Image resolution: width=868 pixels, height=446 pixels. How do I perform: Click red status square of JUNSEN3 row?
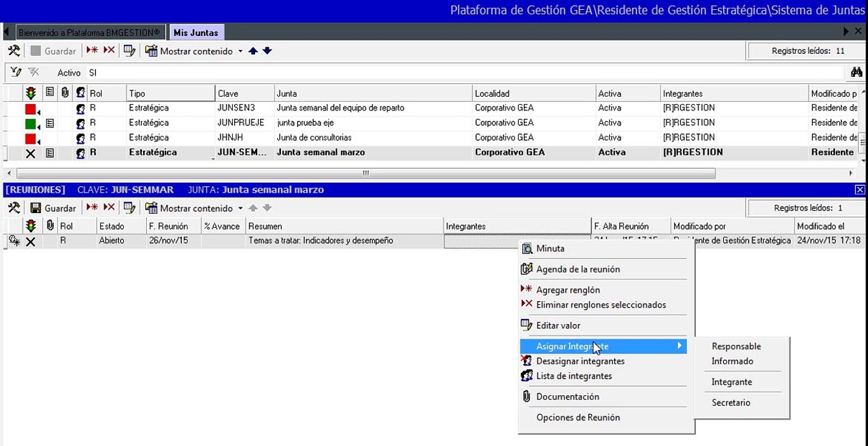click(x=30, y=108)
